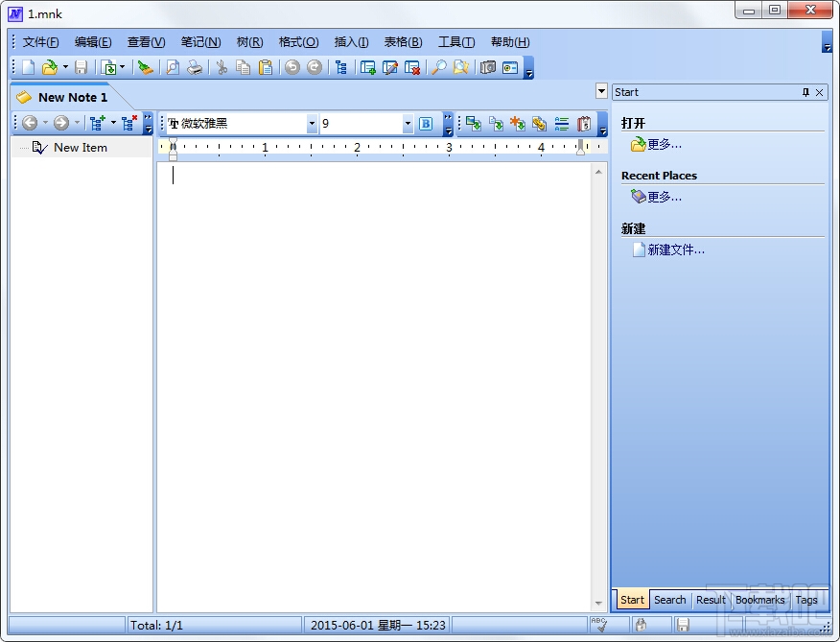Pin the Start panel with the pushpin icon
Image resolution: width=840 pixels, height=642 pixels.
(805, 92)
